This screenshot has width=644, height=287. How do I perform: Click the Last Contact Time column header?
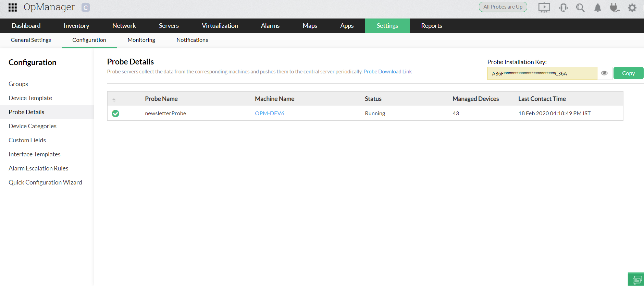click(x=542, y=99)
